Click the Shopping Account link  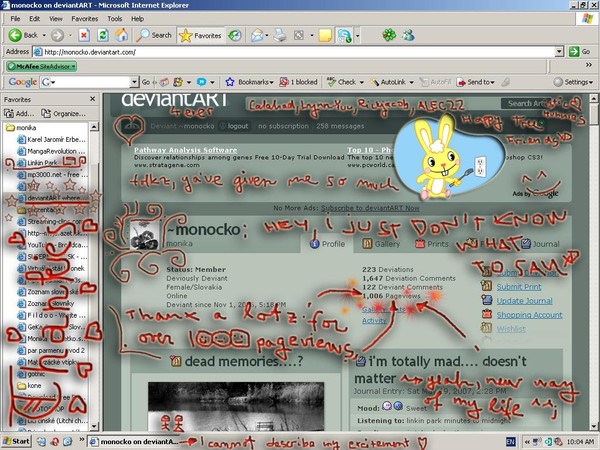pos(530,315)
